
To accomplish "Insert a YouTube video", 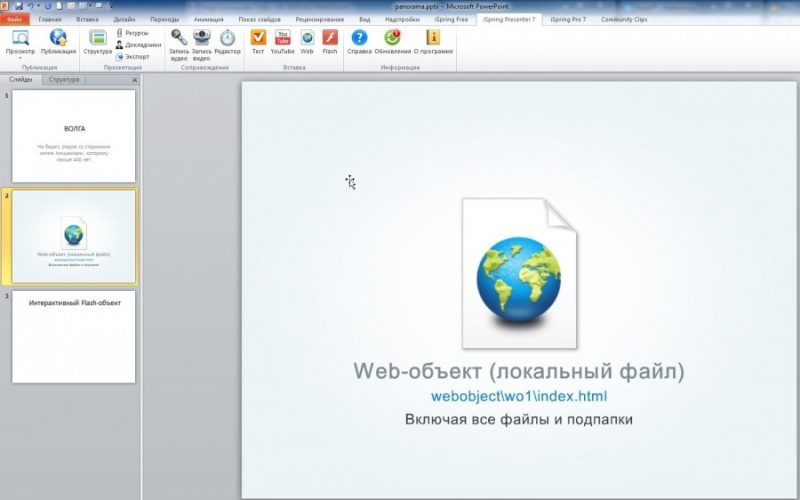I will [283, 42].
